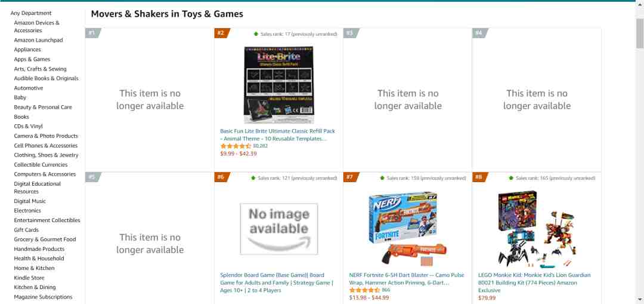The width and height of the screenshot is (644, 304).
Task: Open the Lite Brite refill pack product image
Action: point(279,85)
